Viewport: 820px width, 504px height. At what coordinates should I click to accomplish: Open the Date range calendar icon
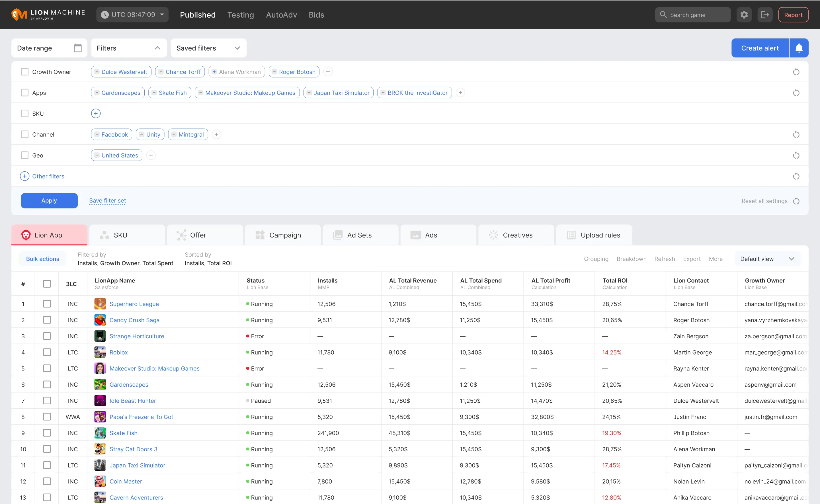pos(78,48)
